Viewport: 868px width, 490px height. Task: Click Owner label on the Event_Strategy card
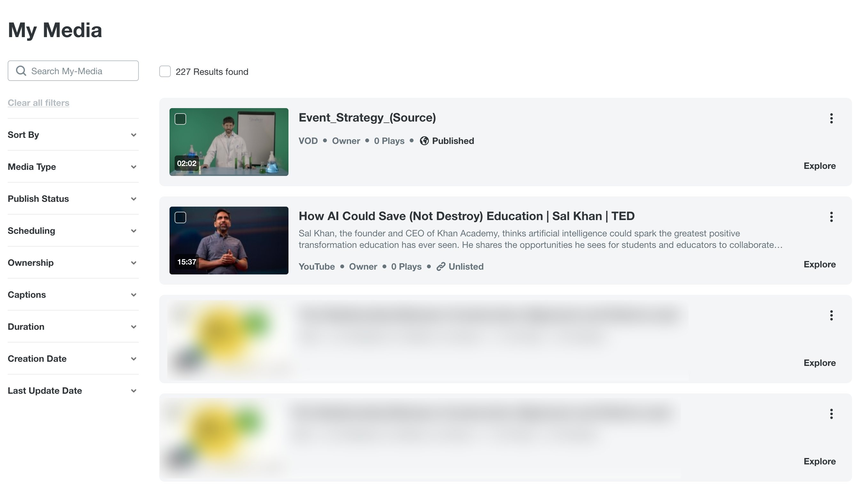click(346, 141)
